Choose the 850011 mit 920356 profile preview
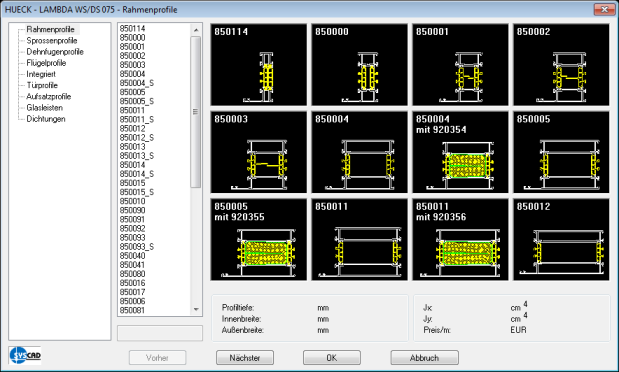 point(460,240)
